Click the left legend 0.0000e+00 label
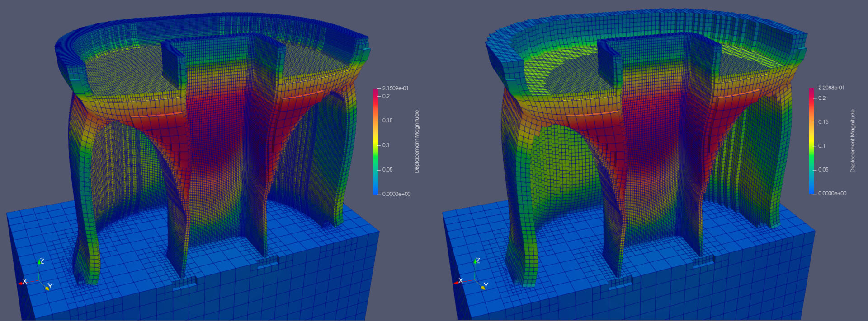This screenshot has height=321, width=868. click(x=396, y=194)
